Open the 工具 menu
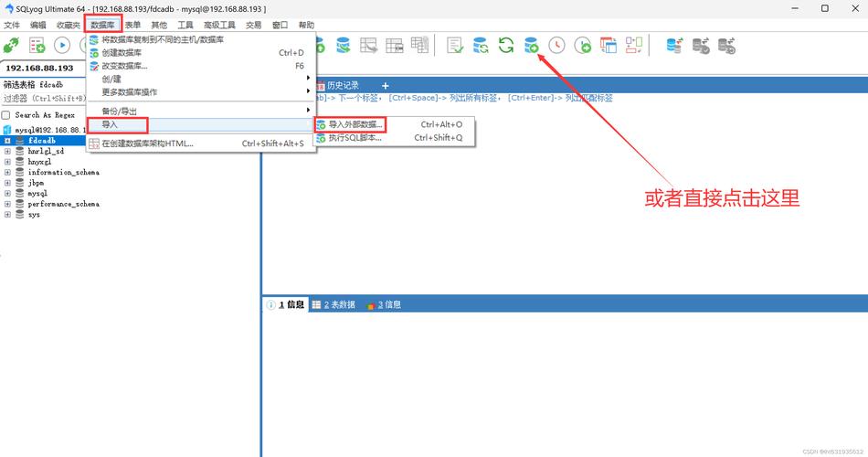This screenshot has height=457, width=868. tap(185, 25)
